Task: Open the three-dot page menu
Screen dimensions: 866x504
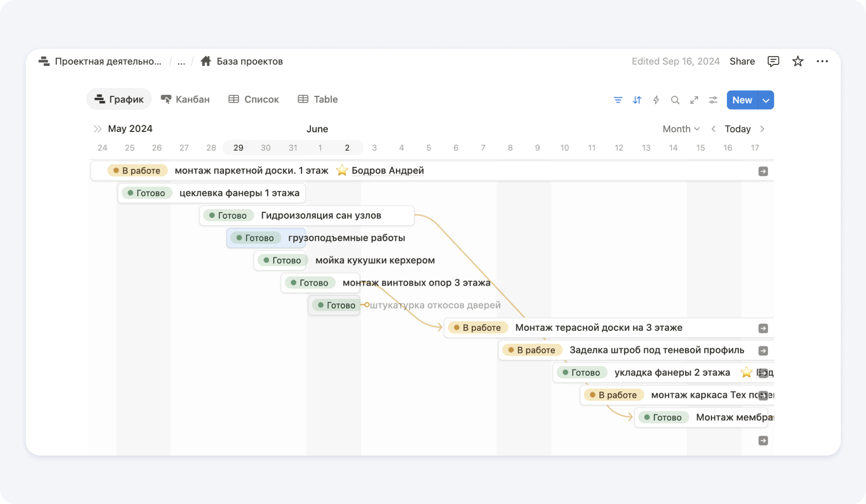Action: (x=822, y=61)
